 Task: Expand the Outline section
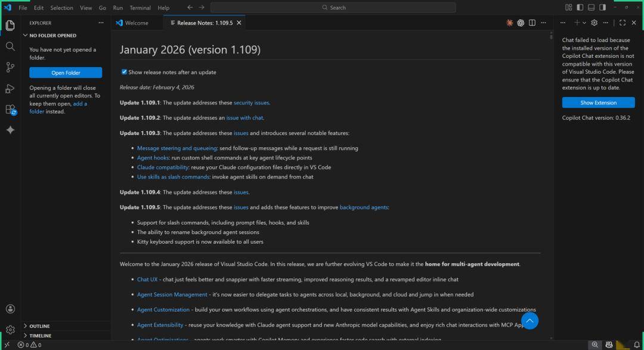(x=39, y=326)
